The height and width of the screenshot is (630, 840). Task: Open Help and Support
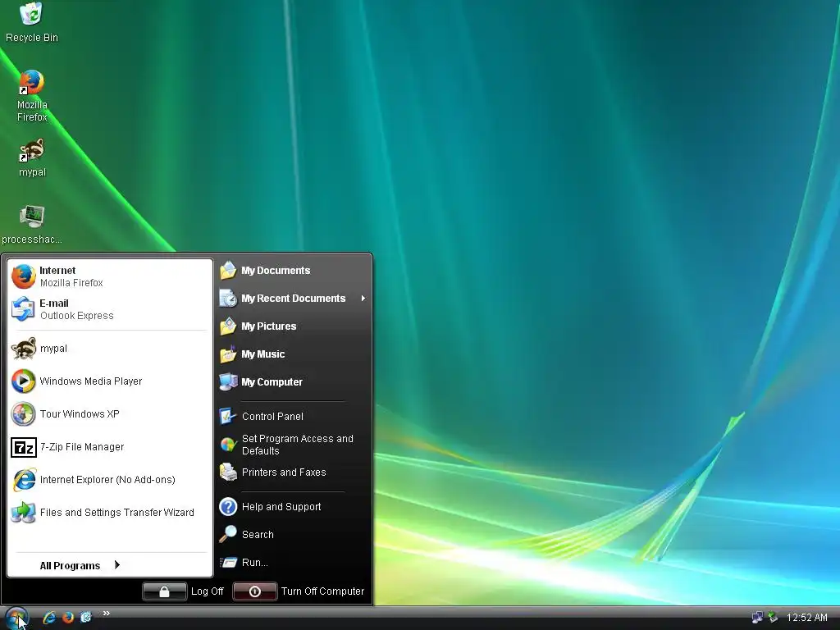(293, 506)
